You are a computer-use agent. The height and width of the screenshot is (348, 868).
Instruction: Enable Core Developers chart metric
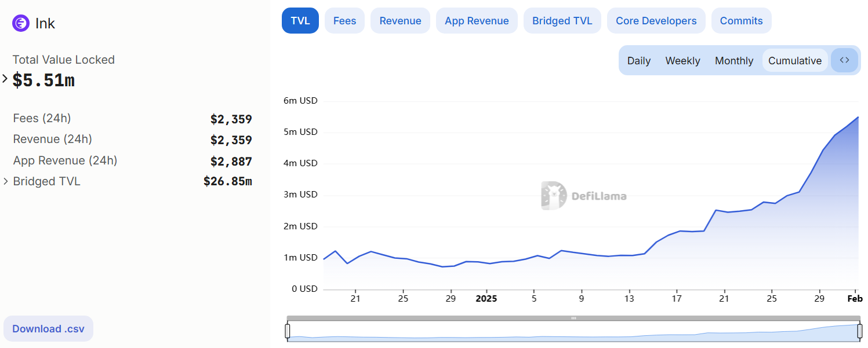tap(656, 21)
